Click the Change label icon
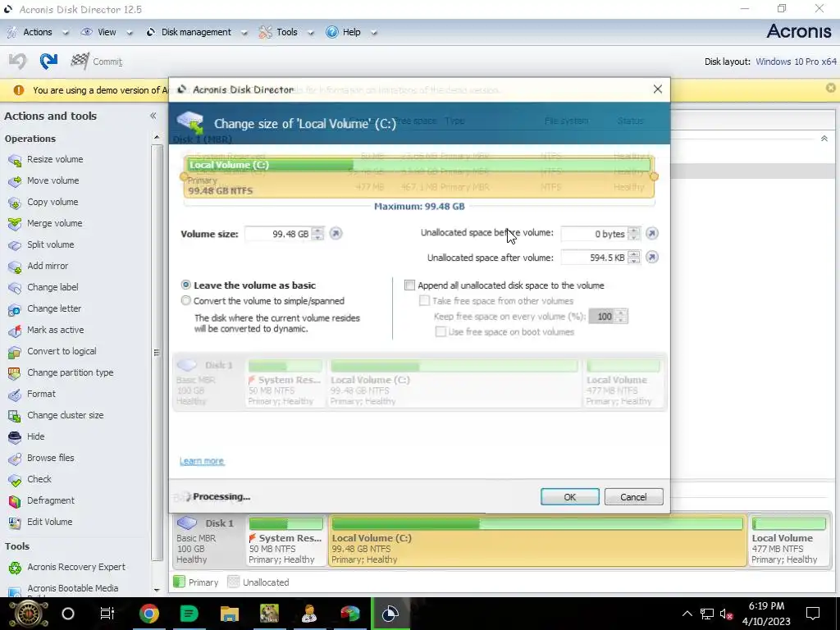Screen dimensions: 840x630 (x=15, y=288)
